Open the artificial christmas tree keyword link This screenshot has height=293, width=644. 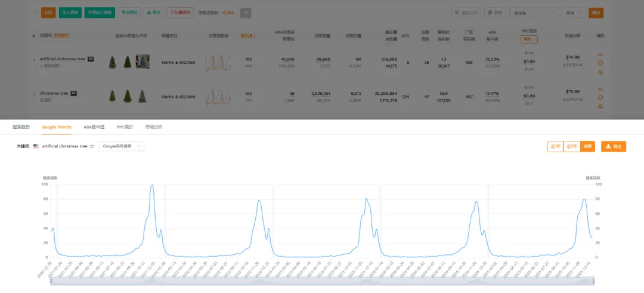pyautogui.click(x=63, y=59)
